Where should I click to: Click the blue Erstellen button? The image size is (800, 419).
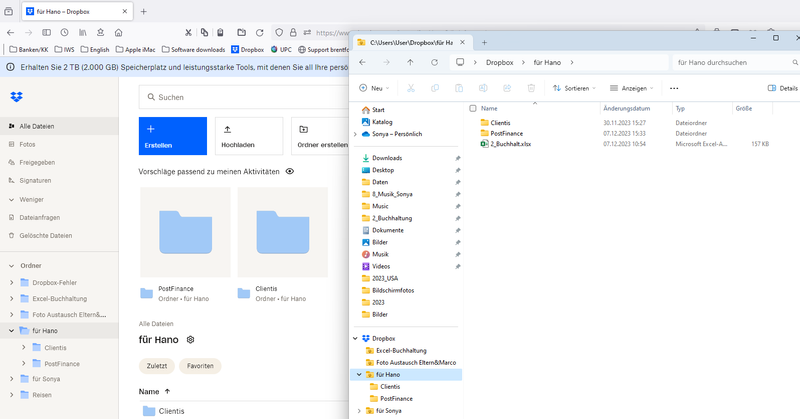(x=172, y=136)
